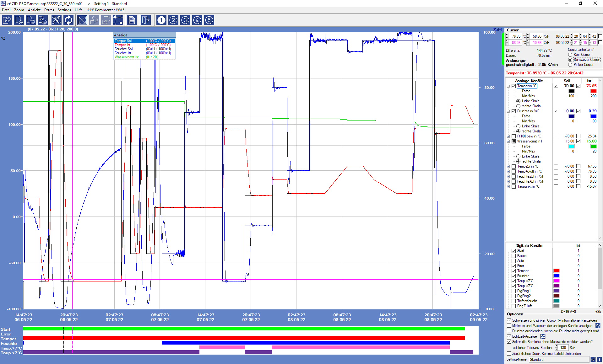Click the blue Feuchte Ist color swatch
603x364 pixels.
pos(594,116)
